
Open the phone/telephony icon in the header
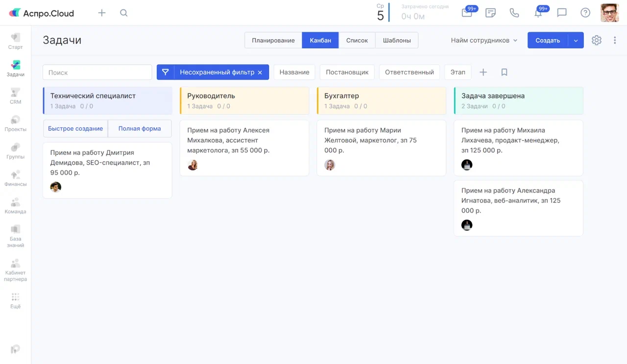[514, 13]
